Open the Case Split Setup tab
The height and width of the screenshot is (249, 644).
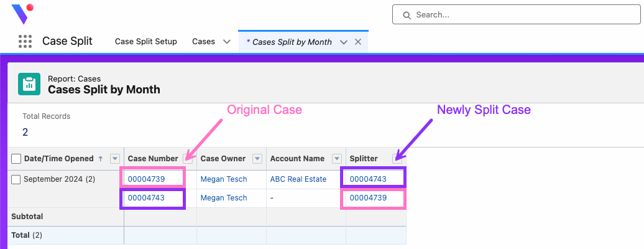click(x=146, y=42)
